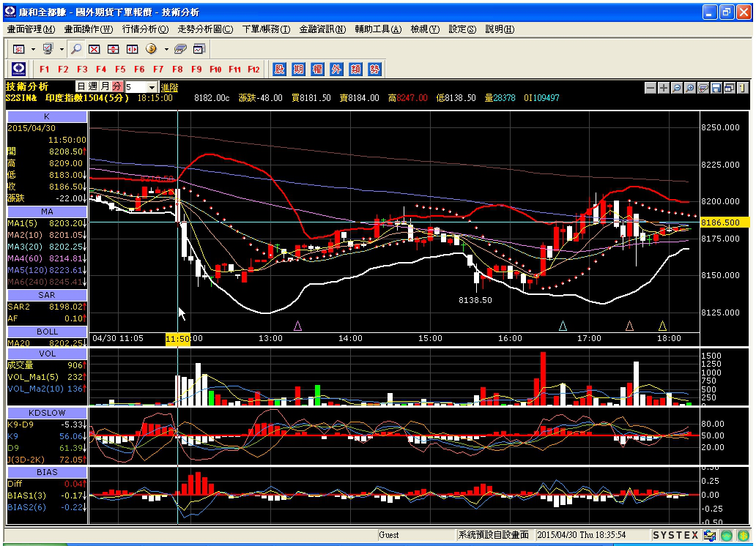Viewport: 756px width, 546px height.
Task: Open the 金融資訊(N) menu
Action: (x=322, y=29)
